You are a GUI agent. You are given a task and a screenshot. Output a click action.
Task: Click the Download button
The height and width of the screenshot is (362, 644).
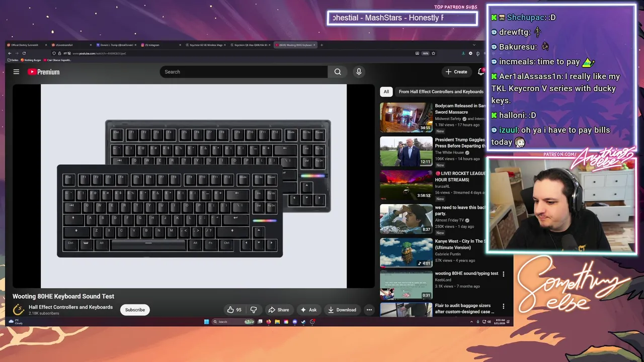pos(342,310)
